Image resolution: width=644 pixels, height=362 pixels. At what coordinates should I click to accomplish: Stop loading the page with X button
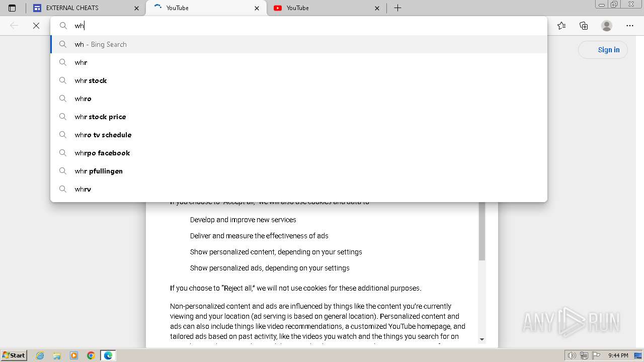coord(36,25)
